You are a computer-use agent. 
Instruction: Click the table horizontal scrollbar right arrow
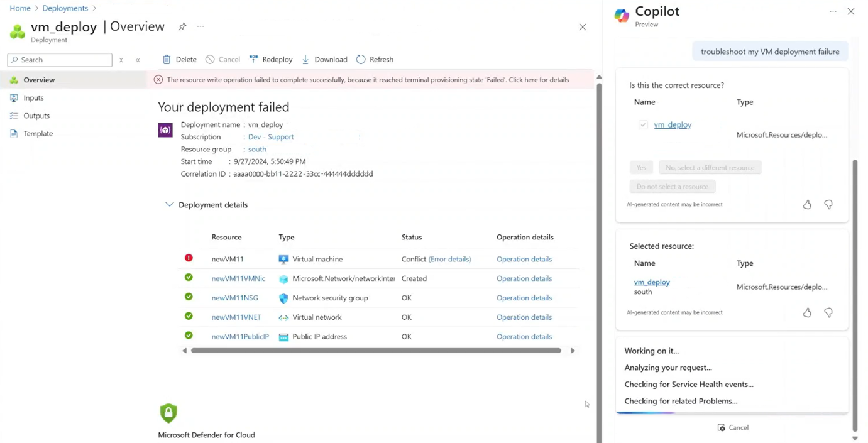click(x=573, y=351)
